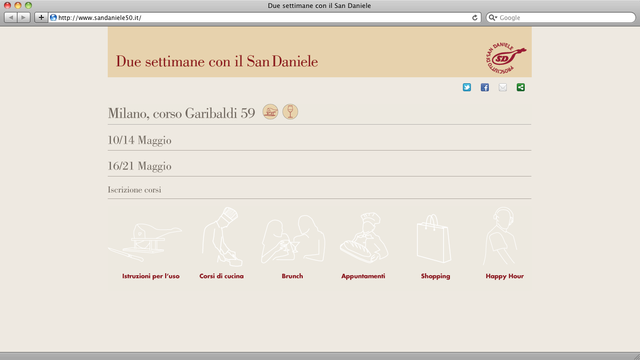Viewport: 640px width, 360px height.
Task: Open the green share icon
Action: pos(520,87)
